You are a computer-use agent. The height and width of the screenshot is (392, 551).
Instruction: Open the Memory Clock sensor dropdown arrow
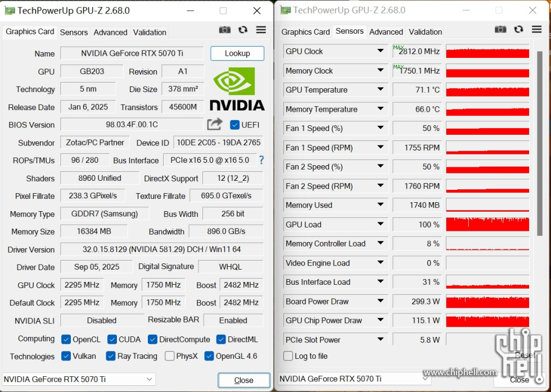click(380, 70)
